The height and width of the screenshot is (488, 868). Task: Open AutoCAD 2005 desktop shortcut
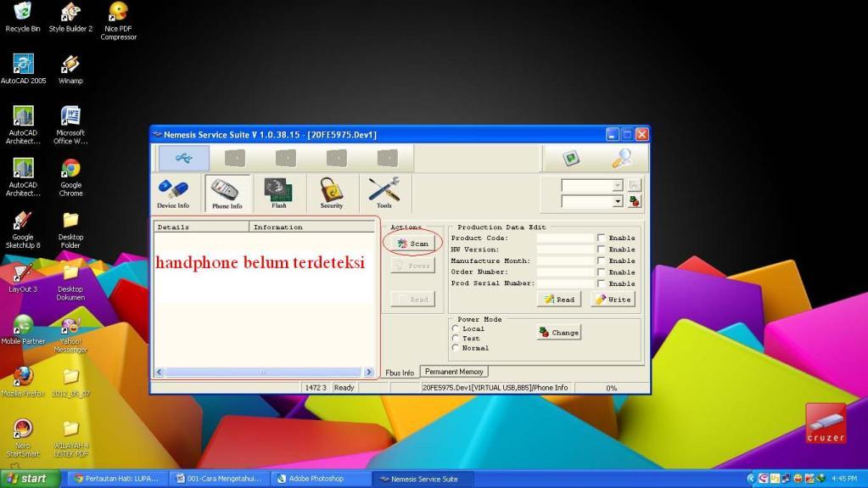point(23,70)
